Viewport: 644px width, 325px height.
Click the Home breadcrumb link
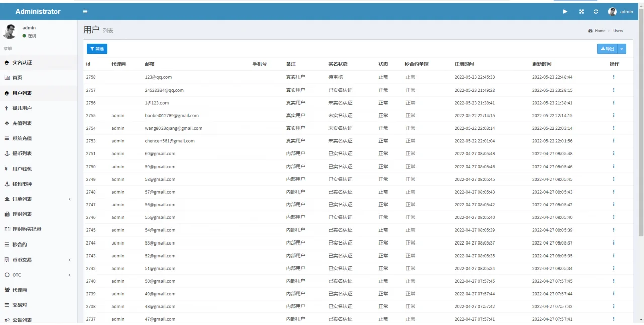point(600,31)
